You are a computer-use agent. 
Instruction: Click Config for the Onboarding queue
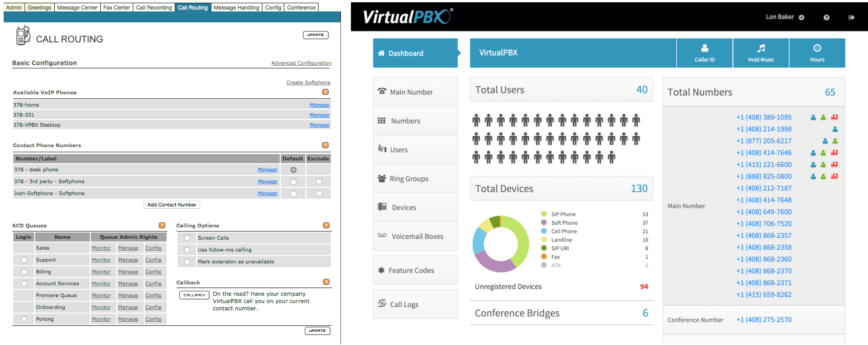(x=153, y=307)
